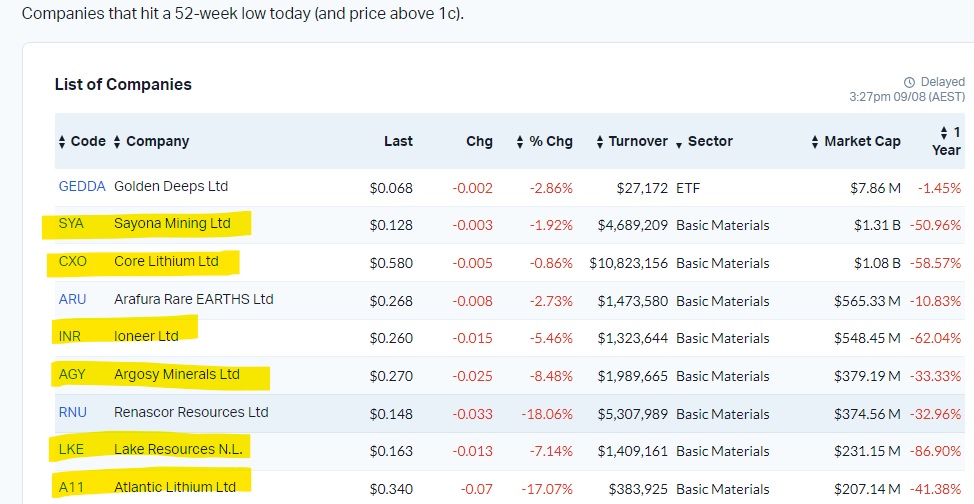974x504 pixels.
Task: Open RNU stock code link
Action: (73, 412)
